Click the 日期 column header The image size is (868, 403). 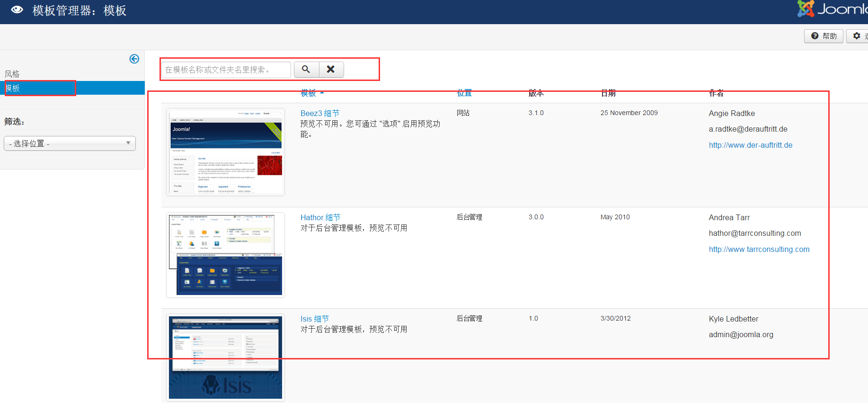tap(608, 93)
